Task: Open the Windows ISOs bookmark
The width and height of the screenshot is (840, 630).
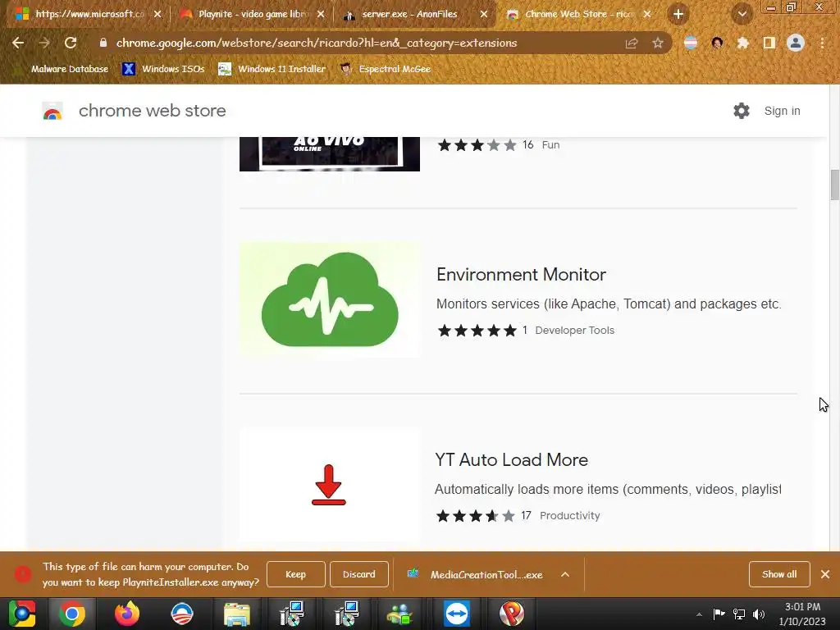Action: click(163, 69)
